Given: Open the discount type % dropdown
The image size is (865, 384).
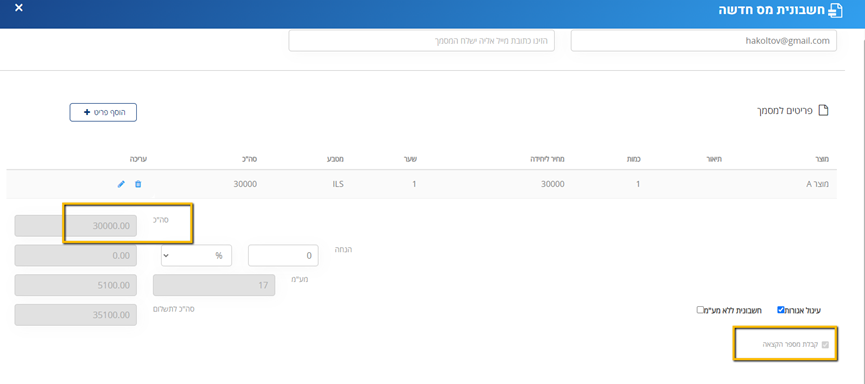Looking at the screenshot, I should pos(196,256).
